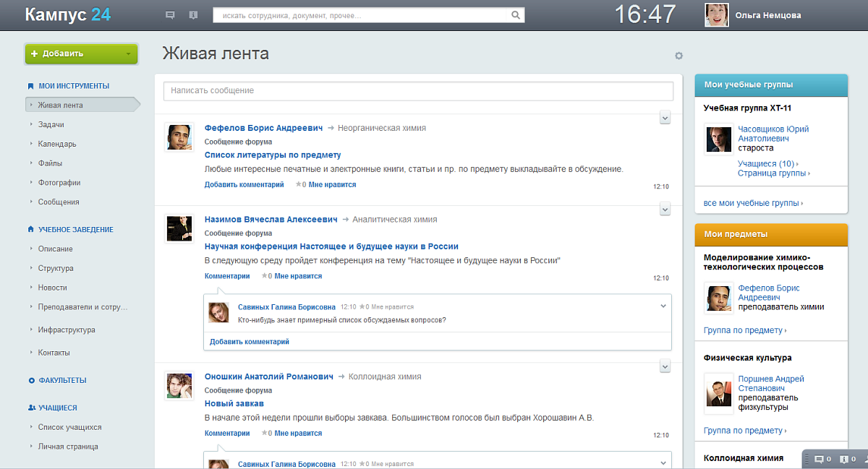Image resolution: width=868 pixels, height=469 pixels.
Task: Like Фефелов's post via Мне нравится
Action: tap(332, 185)
